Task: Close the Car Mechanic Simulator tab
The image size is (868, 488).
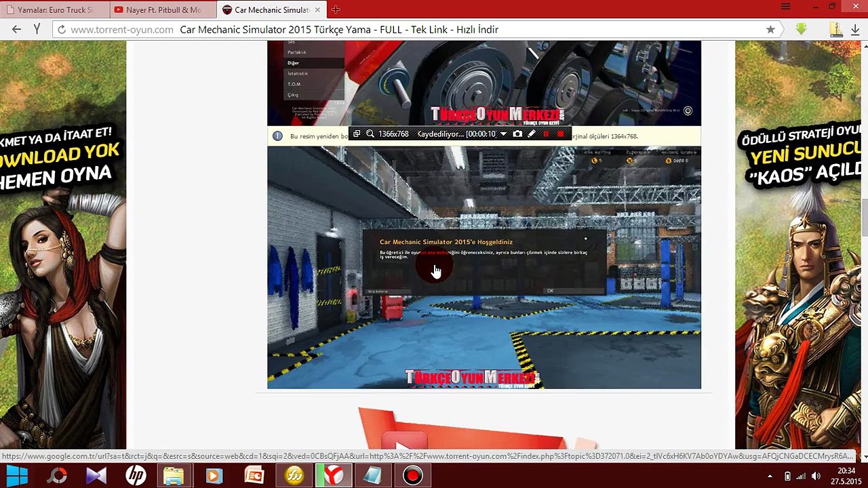Action: [x=319, y=9]
